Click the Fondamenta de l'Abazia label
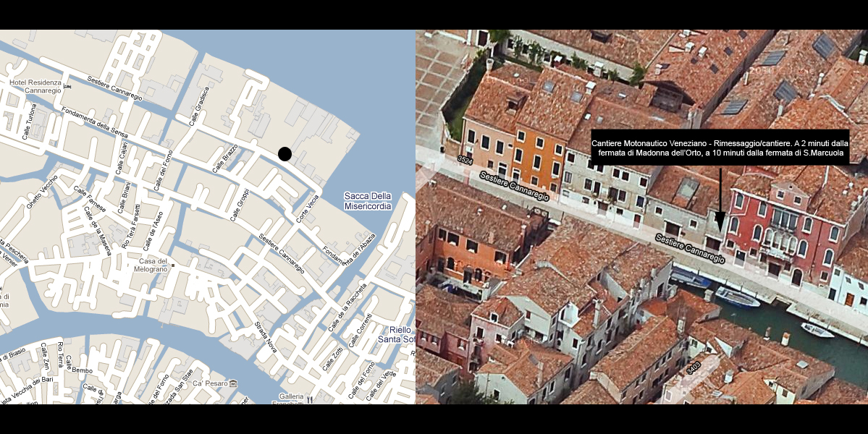 350,250
